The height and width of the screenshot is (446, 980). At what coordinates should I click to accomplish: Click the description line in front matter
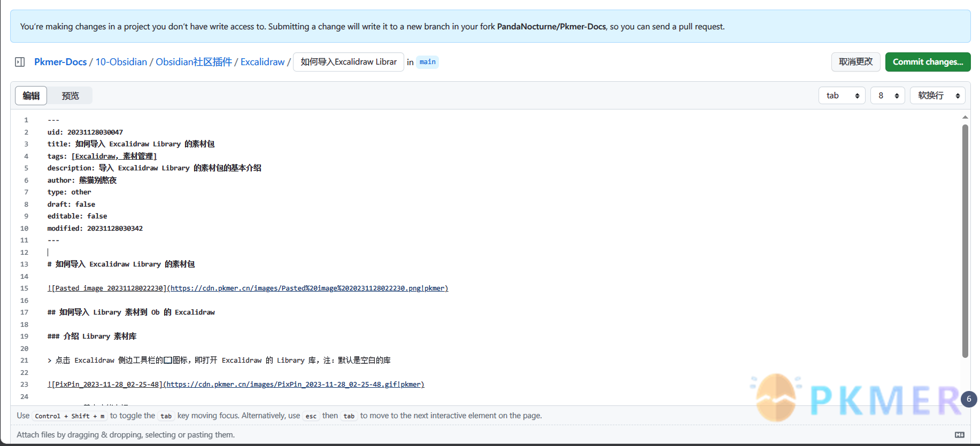pyautogui.click(x=154, y=168)
